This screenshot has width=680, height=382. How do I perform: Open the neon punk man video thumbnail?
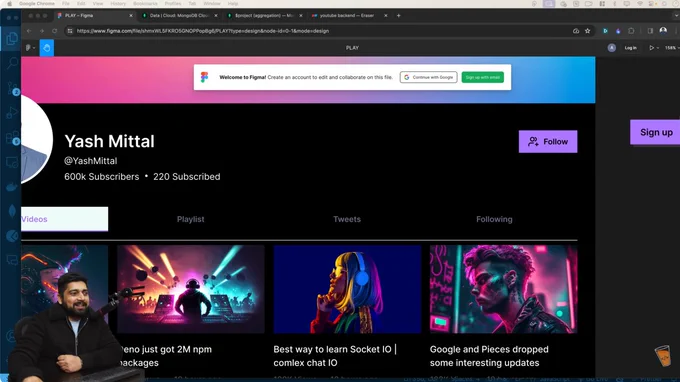[503, 289]
